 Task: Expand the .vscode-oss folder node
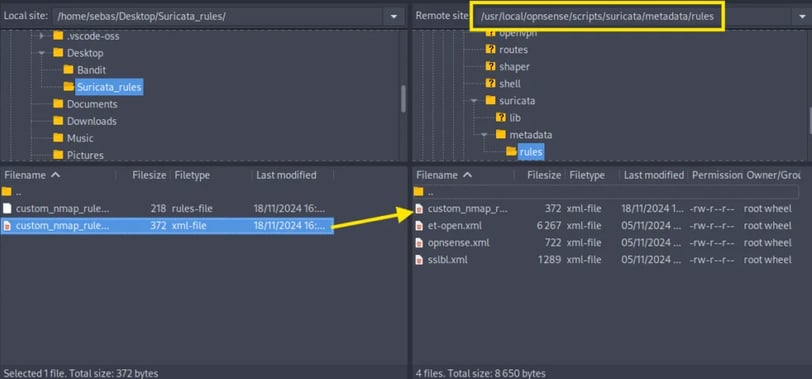[x=42, y=36]
